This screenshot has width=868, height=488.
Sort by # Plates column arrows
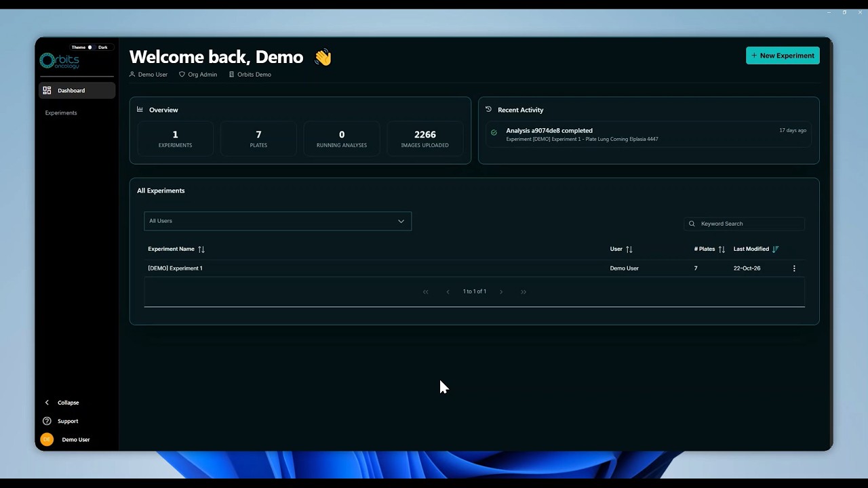pos(722,249)
